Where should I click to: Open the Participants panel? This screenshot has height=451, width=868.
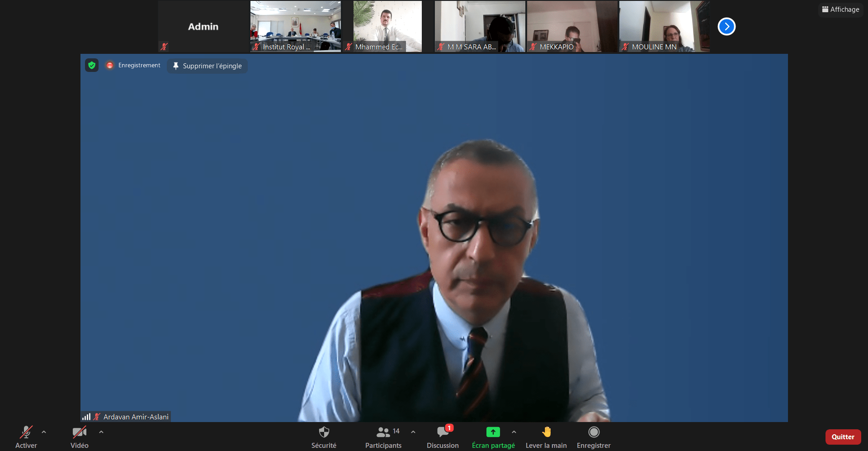[x=383, y=437]
